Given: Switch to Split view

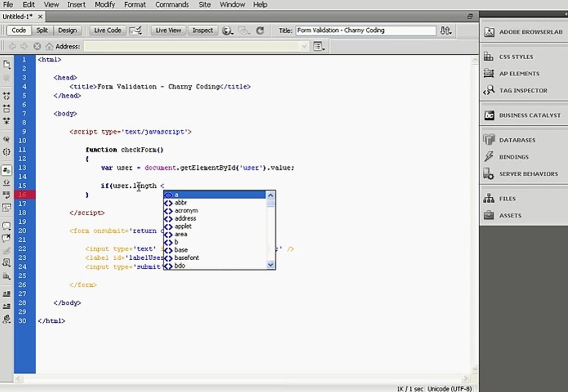Looking at the screenshot, I should (42, 30).
